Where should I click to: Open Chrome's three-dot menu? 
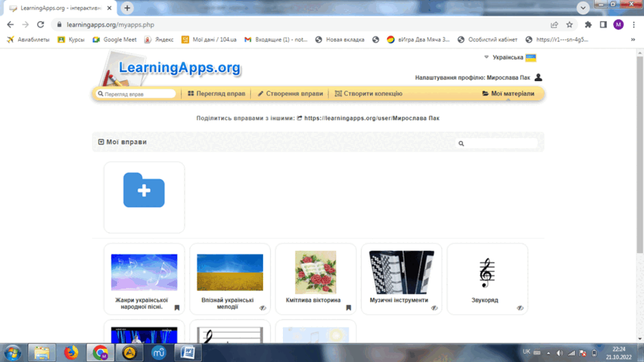(634, 25)
